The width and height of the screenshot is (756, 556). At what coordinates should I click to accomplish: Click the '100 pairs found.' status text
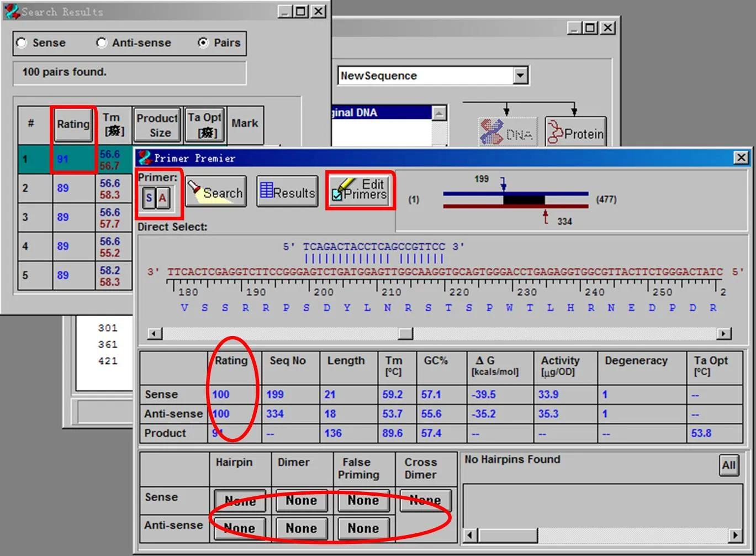[64, 72]
